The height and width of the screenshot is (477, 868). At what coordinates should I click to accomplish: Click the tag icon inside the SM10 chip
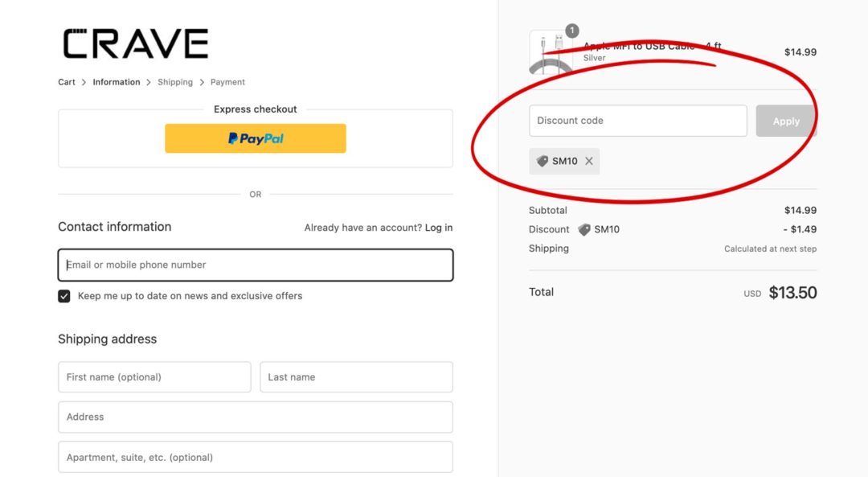click(x=542, y=161)
